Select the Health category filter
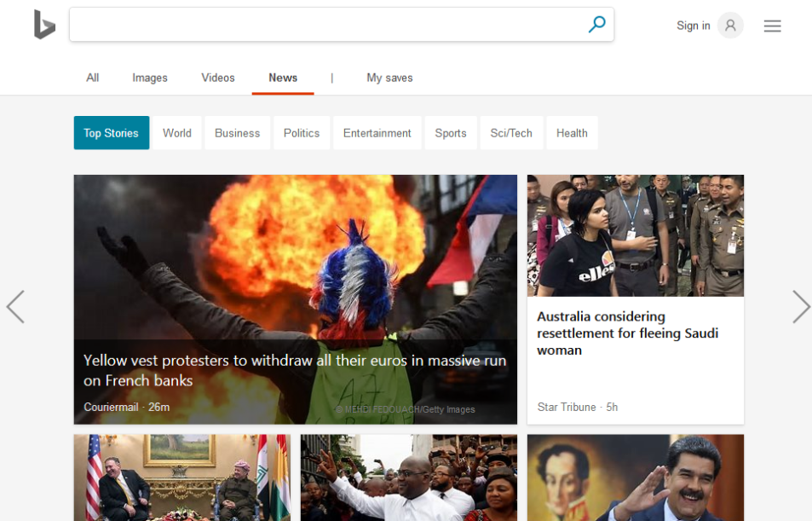The width and height of the screenshot is (812, 521). pyautogui.click(x=572, y=133)
